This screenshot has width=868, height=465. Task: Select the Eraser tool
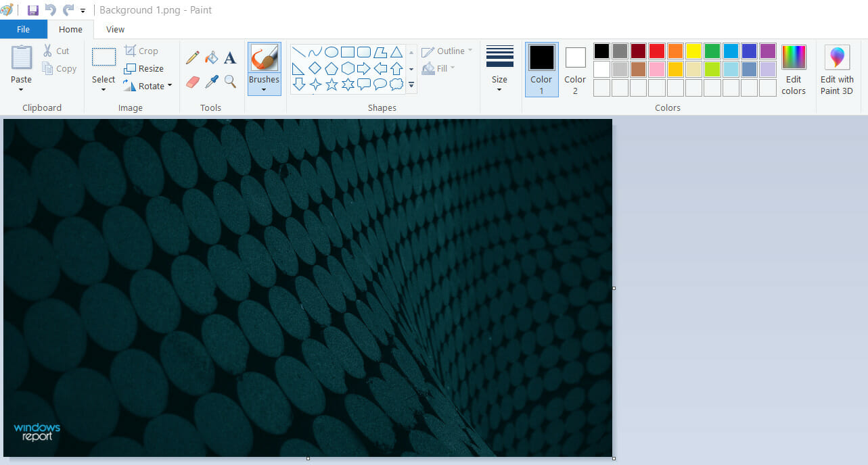pos(193,82)
